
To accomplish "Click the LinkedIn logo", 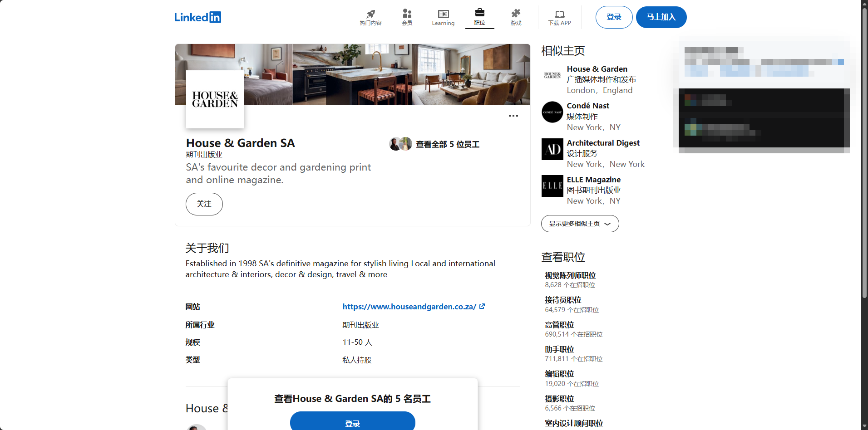I will pyautogui.click(x=197, y=17).
